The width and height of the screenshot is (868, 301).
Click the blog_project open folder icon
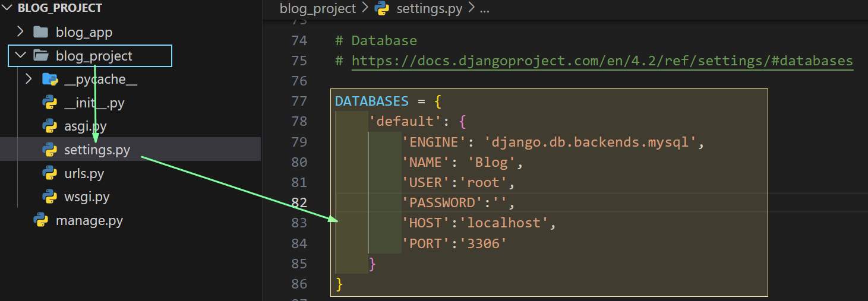pyautogui.click(x=41, y=56)
